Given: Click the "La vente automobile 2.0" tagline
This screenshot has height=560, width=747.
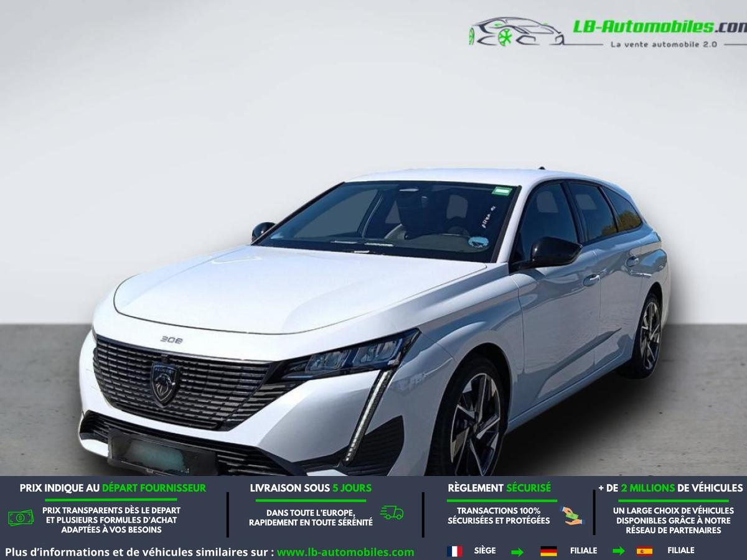Looking at the screenshot, I should tap(664, 44).
